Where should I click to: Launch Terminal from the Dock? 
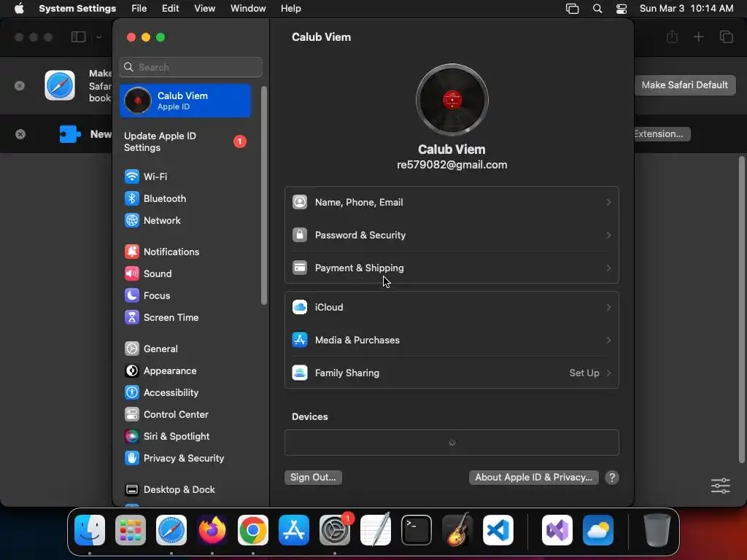417,530
